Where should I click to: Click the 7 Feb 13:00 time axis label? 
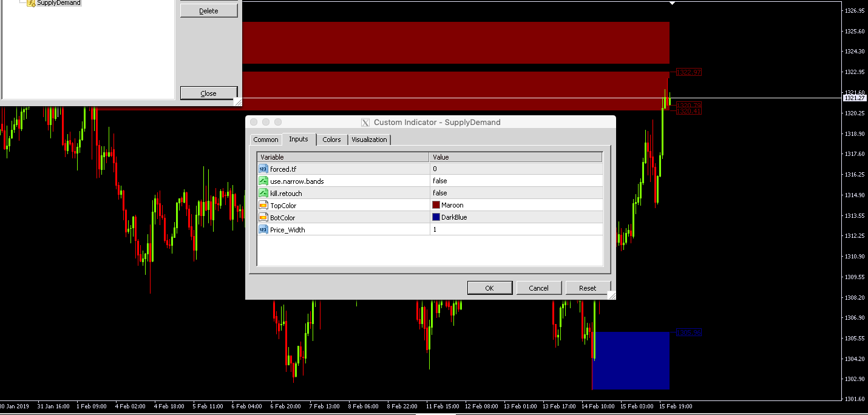click(x=324, y=406)
